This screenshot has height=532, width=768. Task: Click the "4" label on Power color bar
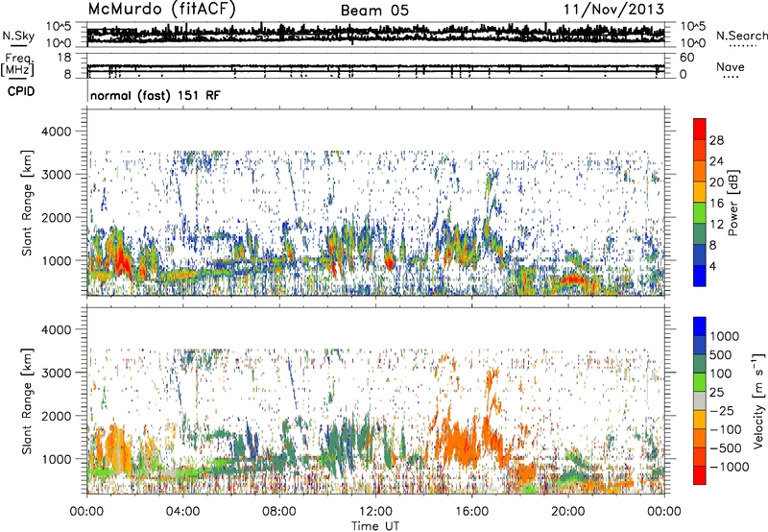coord(713,266)
